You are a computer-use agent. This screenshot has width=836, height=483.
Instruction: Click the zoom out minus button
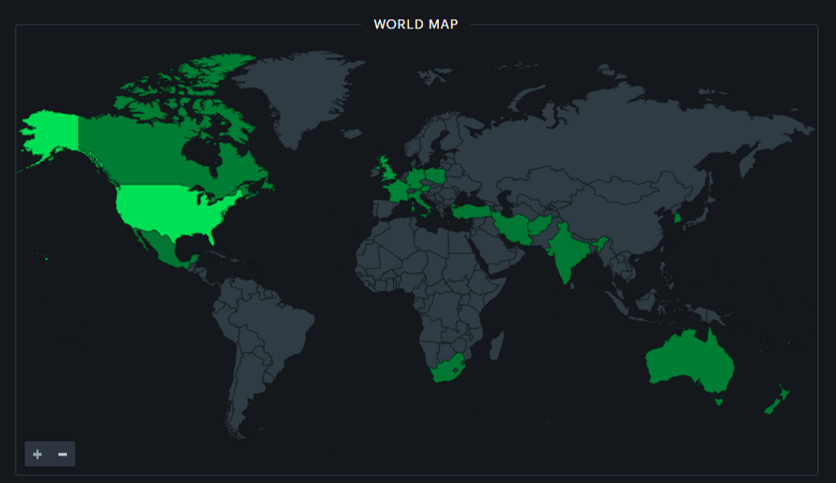click(x=62, y=454)
